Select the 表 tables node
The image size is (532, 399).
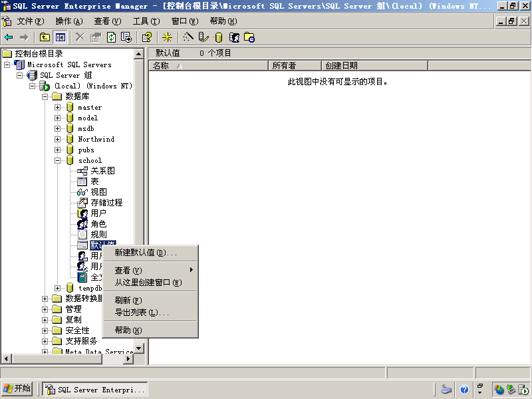tap(94, 182)
